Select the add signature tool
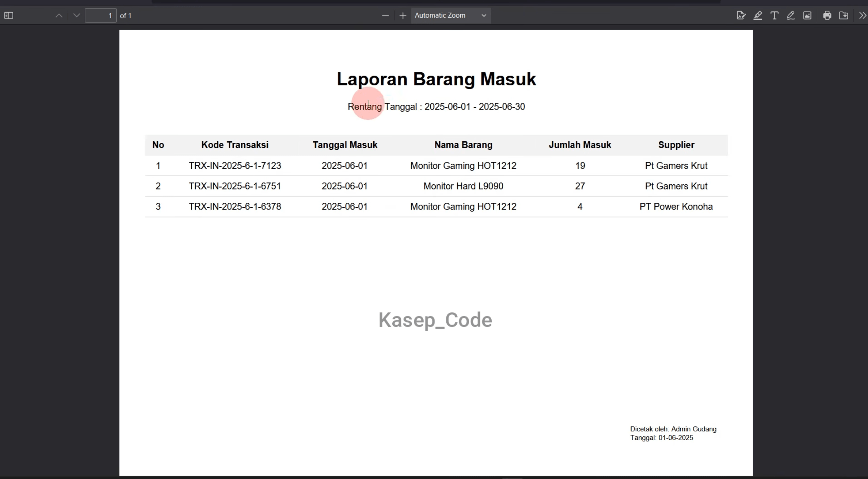 tap(741, 16)
